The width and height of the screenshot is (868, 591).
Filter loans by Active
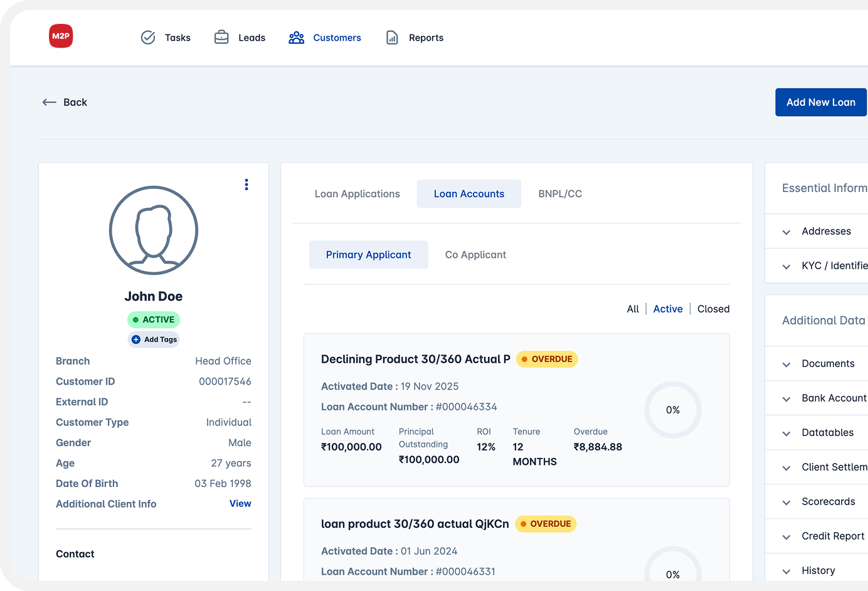coord(668,309)
